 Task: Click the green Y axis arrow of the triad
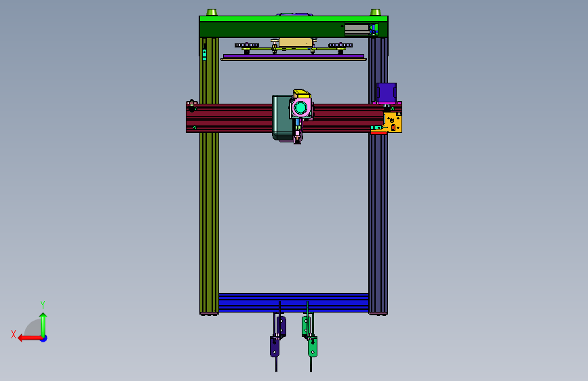click(x=43, y=325)
